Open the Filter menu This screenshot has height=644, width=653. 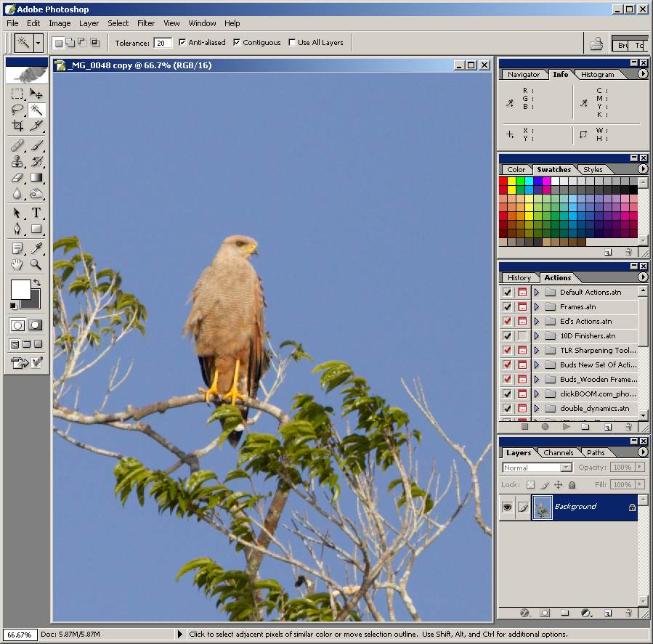coord(146,23)
